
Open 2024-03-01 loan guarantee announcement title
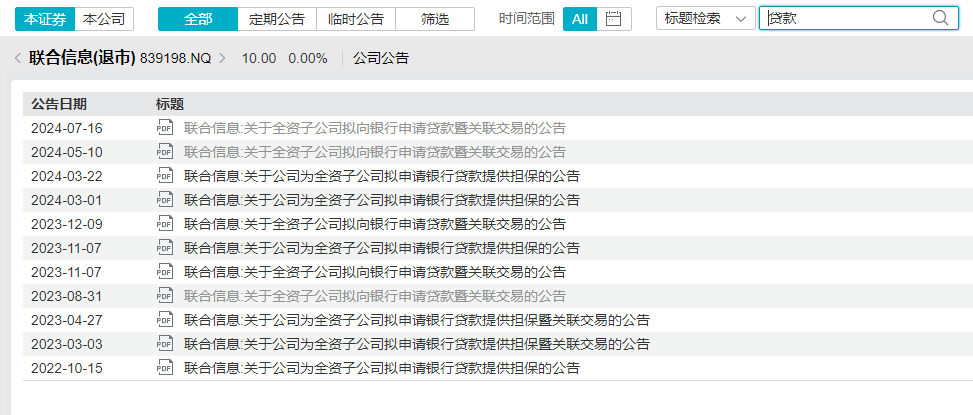382,200
